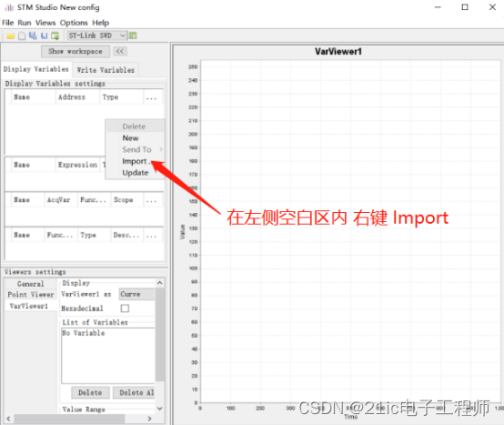Open the Views menu

pyautogui.click(x=45, y=23)
